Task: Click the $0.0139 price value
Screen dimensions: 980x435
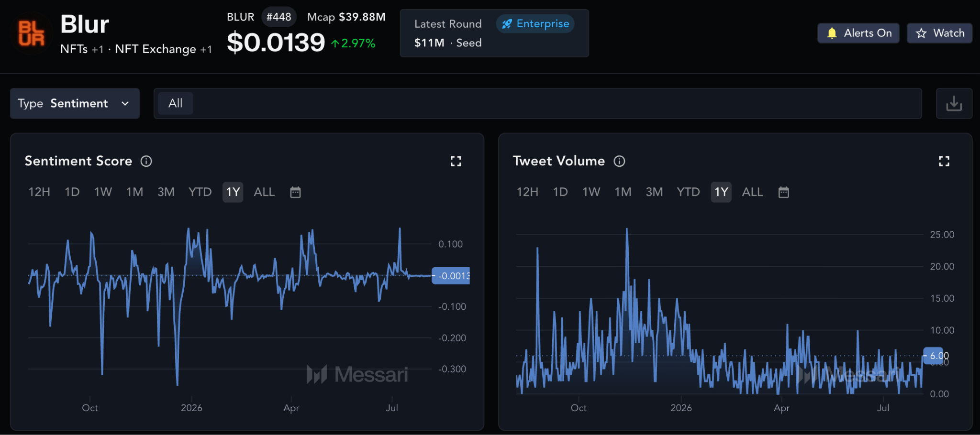Action: 276,43
